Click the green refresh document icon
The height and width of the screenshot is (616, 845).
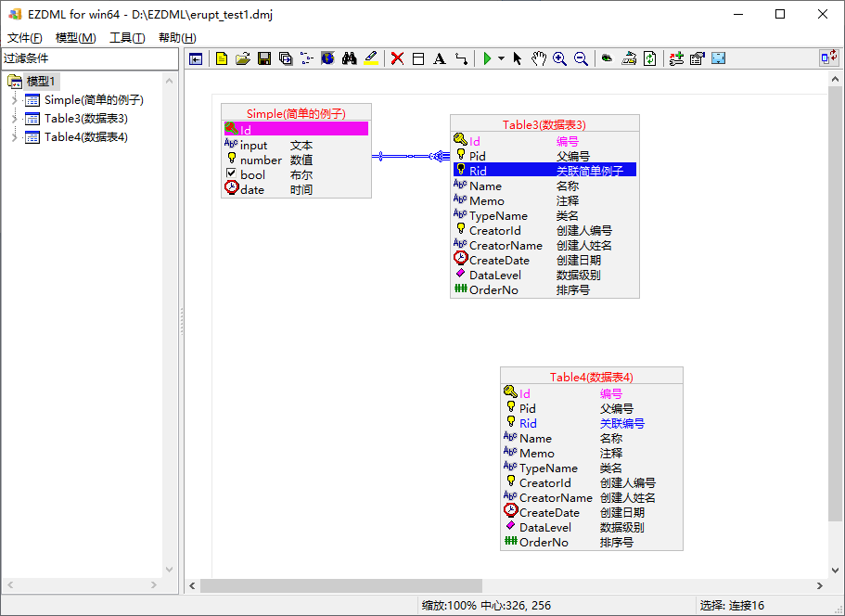(x=650, y=58)
